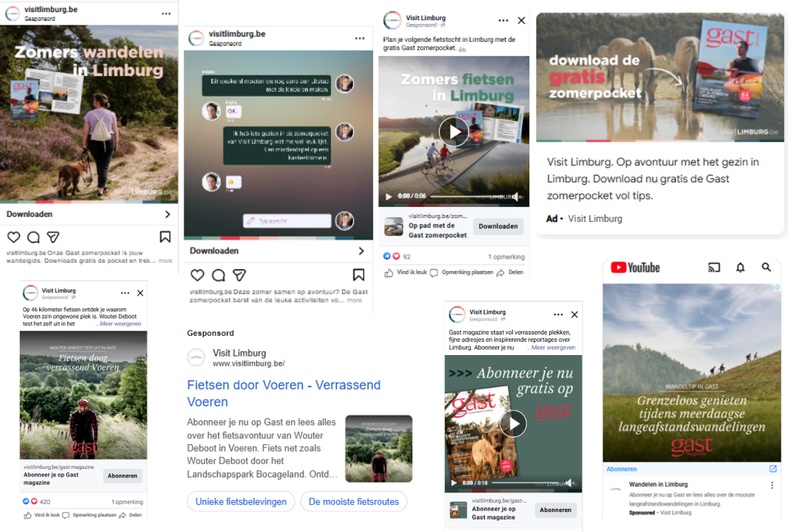Screen dimensions: 798x532
Task: Click comment icon under Zomers wandelen Instagram ad
Action: pyautogui.click(x=33, y=237)
